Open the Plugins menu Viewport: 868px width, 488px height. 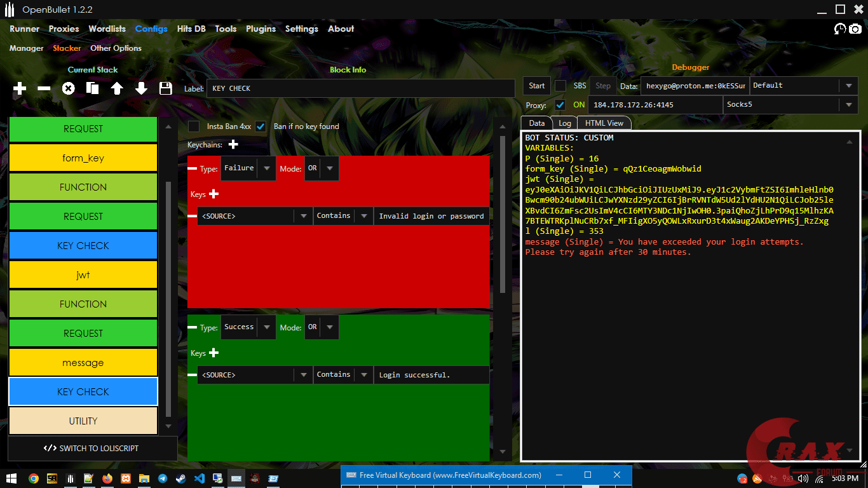[x=261, y=29]
